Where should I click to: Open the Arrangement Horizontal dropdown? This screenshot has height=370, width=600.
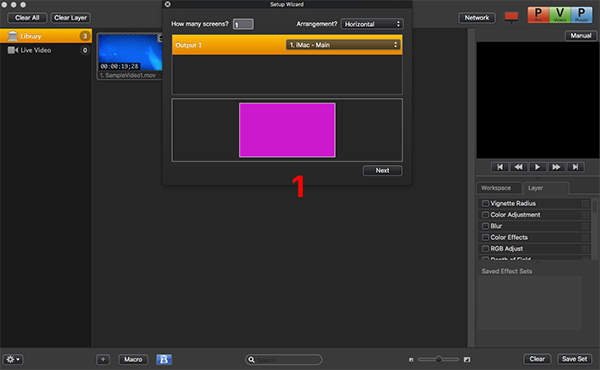372,24
